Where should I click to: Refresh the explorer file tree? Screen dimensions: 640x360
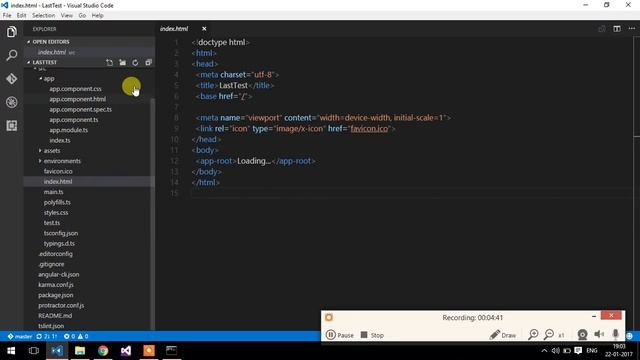click(x=135, y=62)
